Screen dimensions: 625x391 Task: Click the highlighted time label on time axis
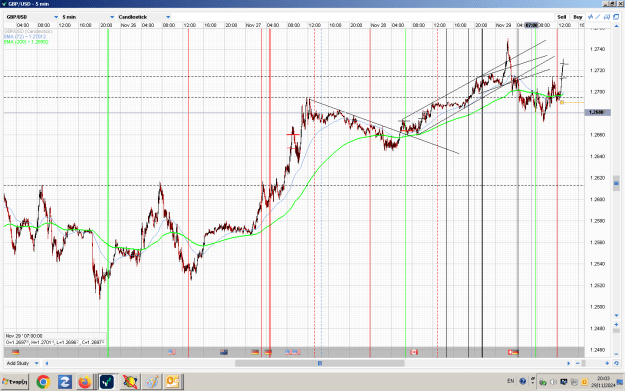(531, 25)
